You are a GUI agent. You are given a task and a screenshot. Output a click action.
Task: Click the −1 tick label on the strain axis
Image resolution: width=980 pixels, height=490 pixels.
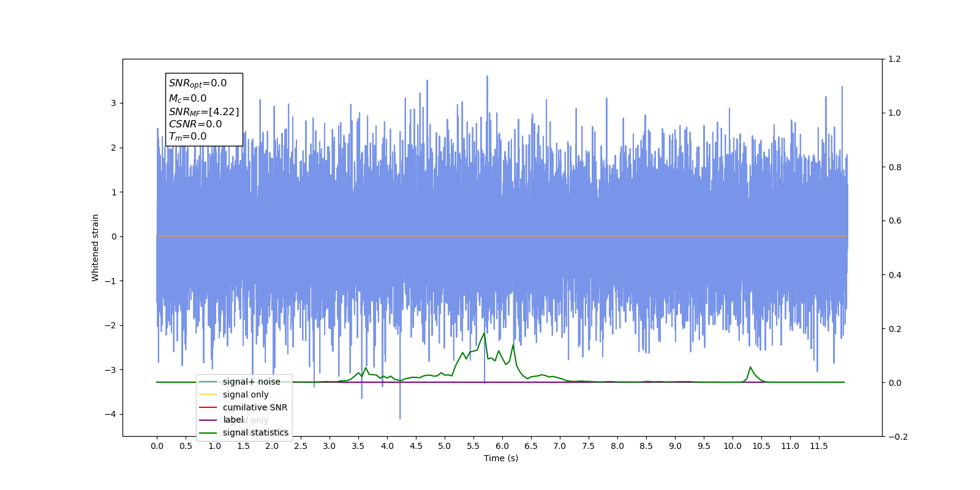pos(110,281)
